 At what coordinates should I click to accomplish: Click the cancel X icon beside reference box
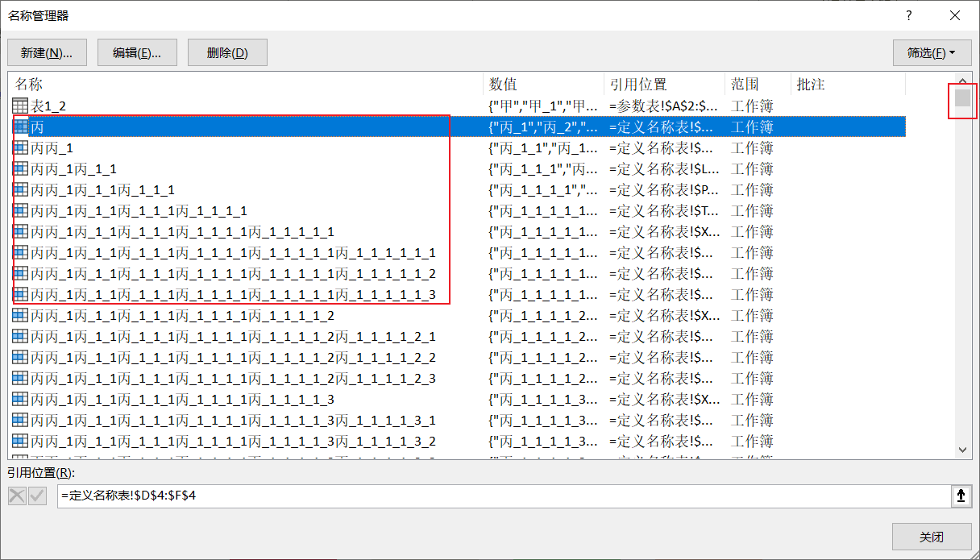tap(17, 496)
